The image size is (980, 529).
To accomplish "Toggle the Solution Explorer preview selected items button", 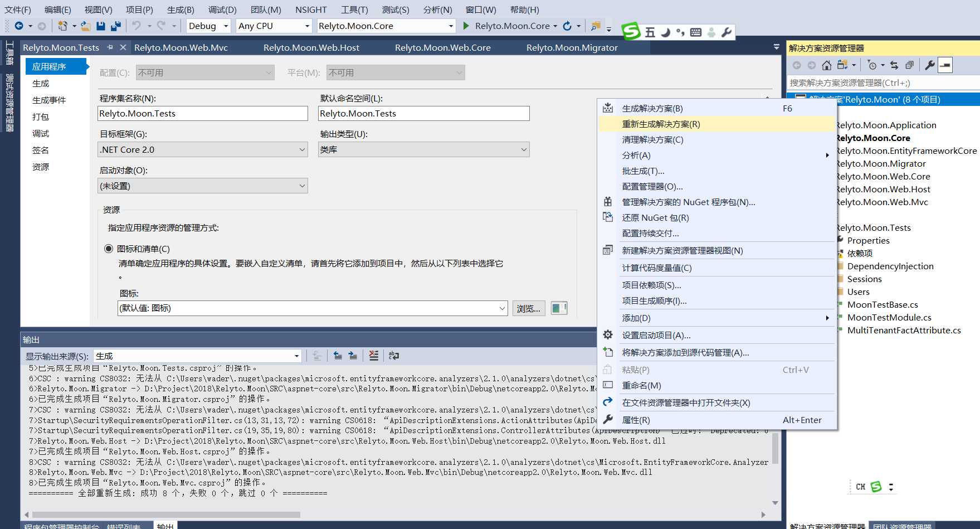I will coord(945,65).
